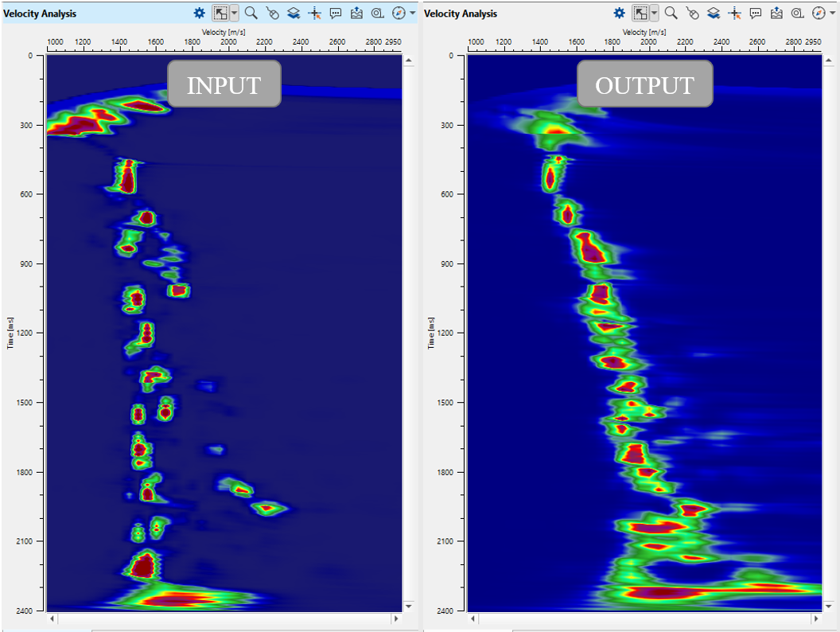
Task: Click the OUTPUT label box
Action: tap(644, 84)
